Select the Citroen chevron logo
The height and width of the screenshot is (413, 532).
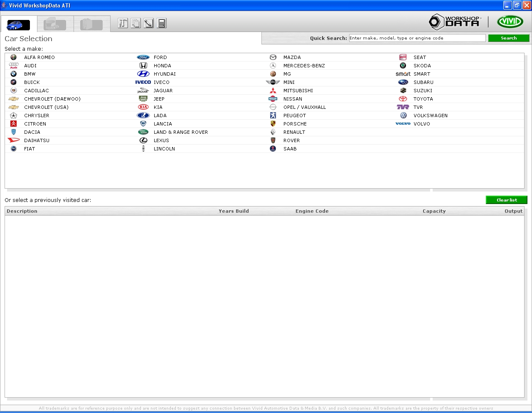pyautogui.click(x=14, y=124)
